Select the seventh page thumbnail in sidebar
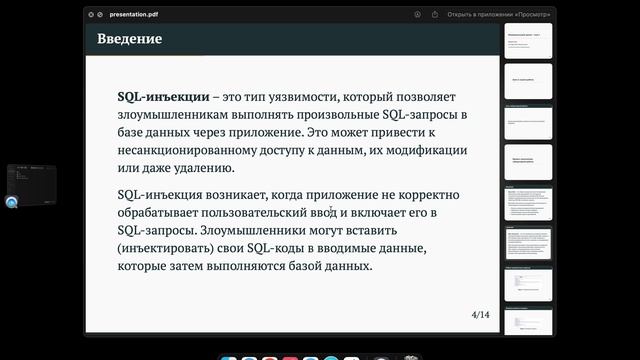 [x=528, y=284]
